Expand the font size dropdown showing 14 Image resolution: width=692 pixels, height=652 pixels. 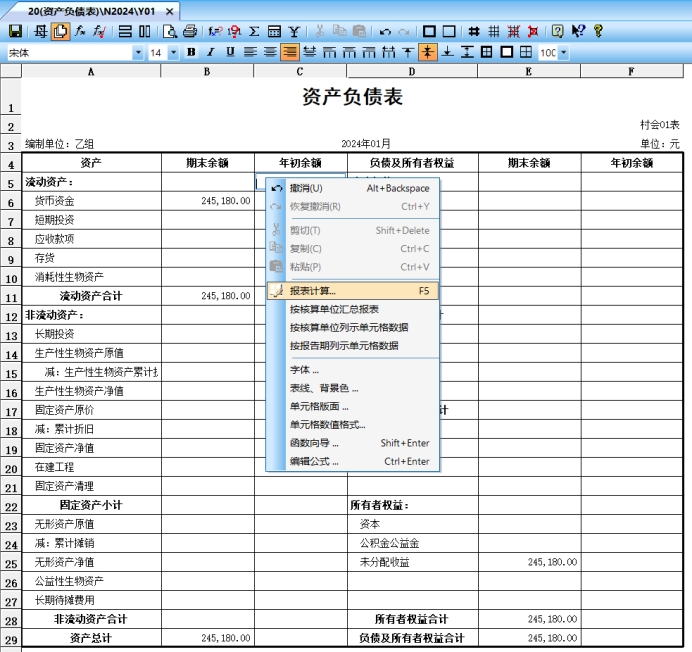click(173, 52)
